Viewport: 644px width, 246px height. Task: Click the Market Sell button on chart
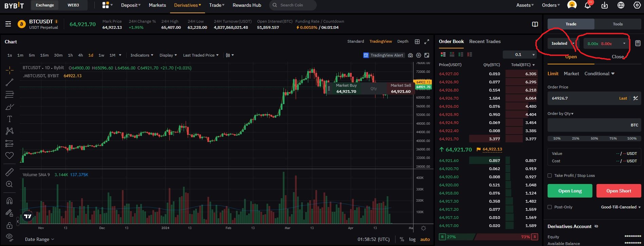click(x=401, y=88)
